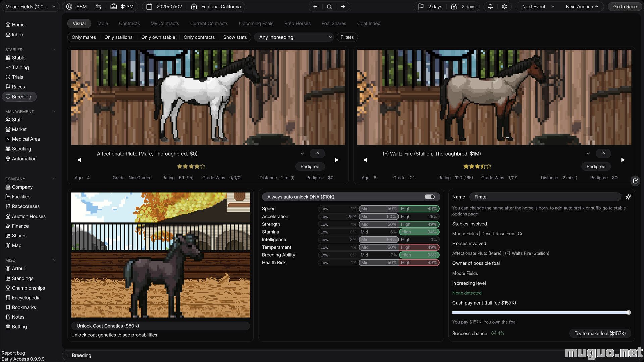The height and width of the screenshot is (362, 644).
Task: Adjust the cash payment slider handle
Action: click(x=628, y=313)
